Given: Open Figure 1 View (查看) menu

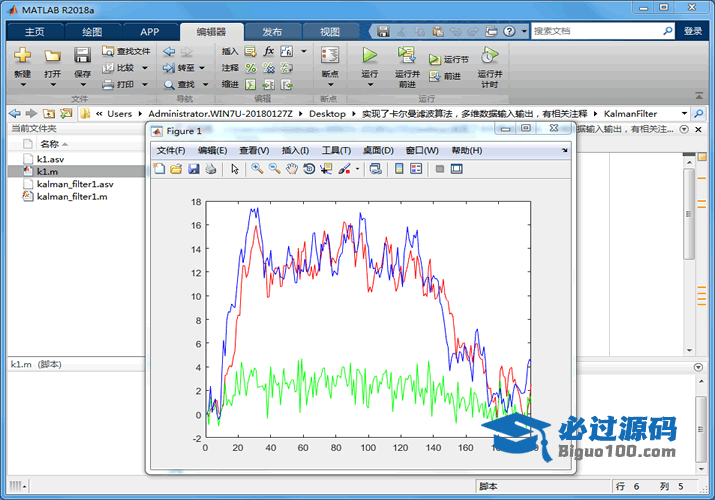Looking at the screenshot, I should coord(254,150).
